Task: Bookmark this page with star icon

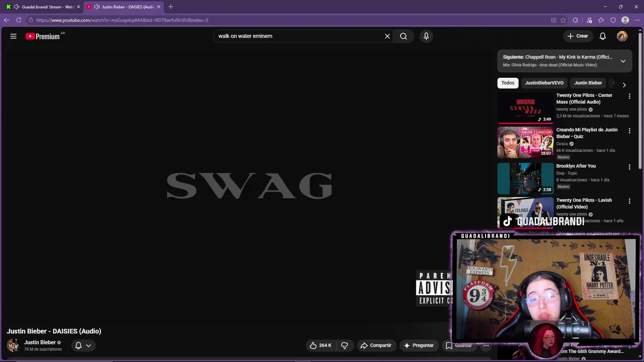Action: (563, 20)
